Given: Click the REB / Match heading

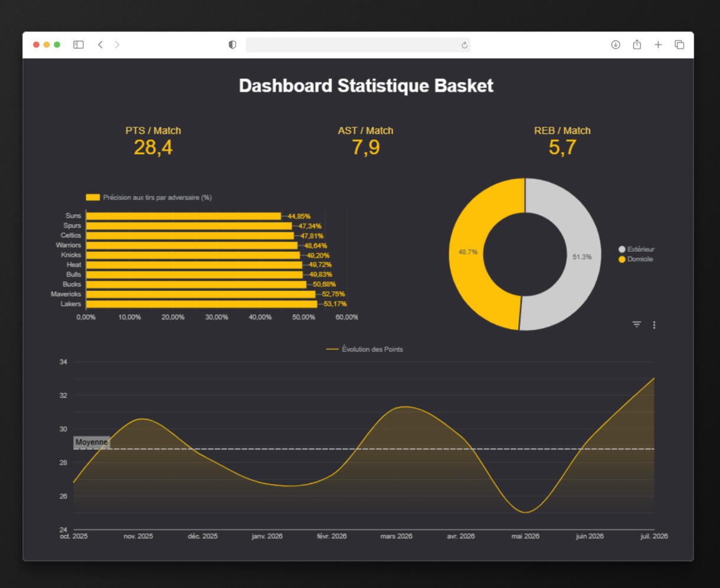Looking at the screenshot, I should click(562, 130).
